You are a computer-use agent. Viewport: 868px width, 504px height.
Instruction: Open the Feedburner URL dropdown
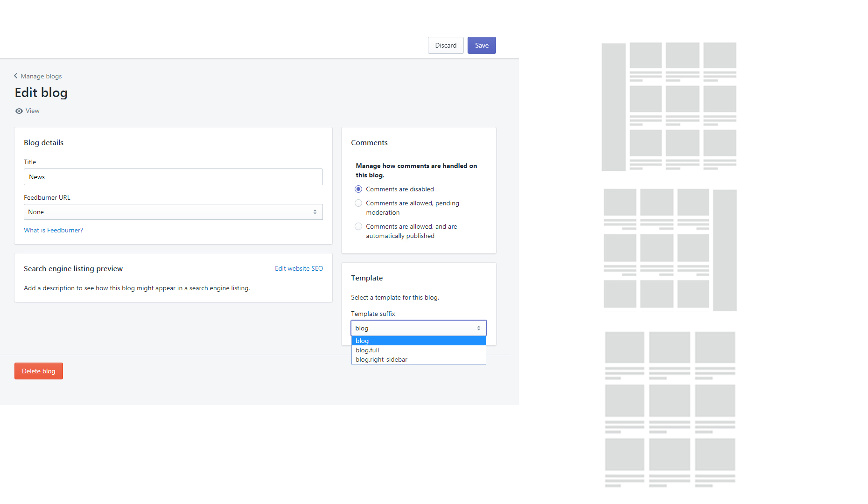(x=173, y=212)
